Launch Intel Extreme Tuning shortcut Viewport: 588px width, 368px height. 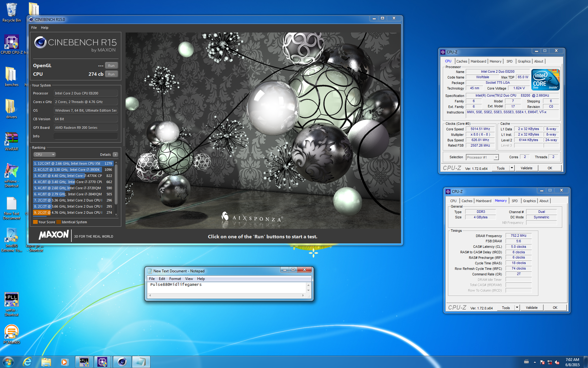point(11,240)
